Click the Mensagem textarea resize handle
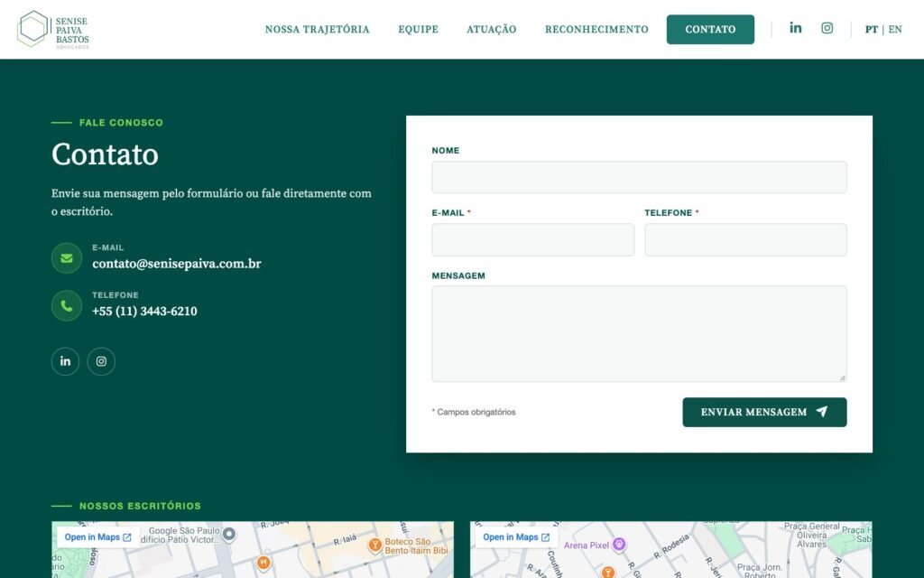This screenshot has width=924, height=578. (843, 378)
